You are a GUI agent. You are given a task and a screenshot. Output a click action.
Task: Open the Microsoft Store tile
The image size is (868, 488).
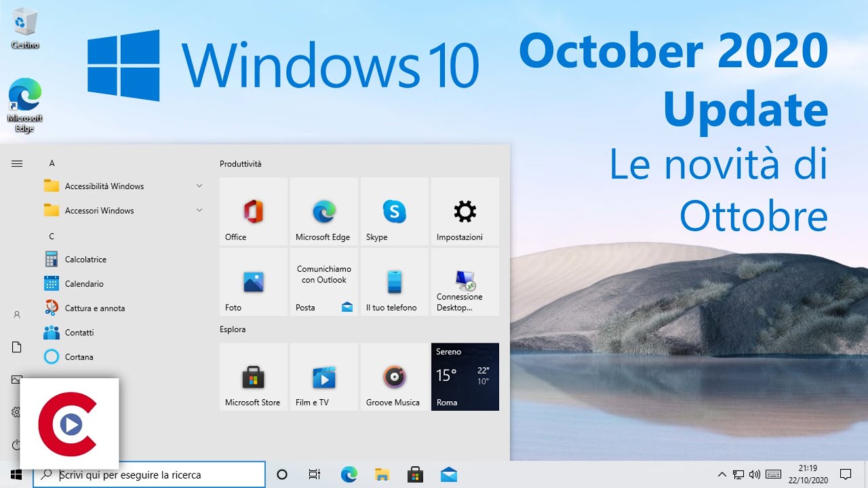254,377
